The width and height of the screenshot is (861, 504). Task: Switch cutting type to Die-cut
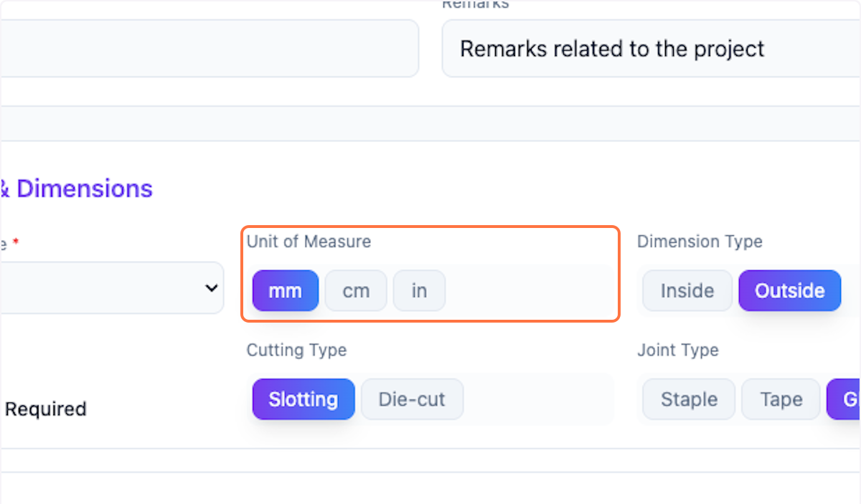click(x=412, y=399)
